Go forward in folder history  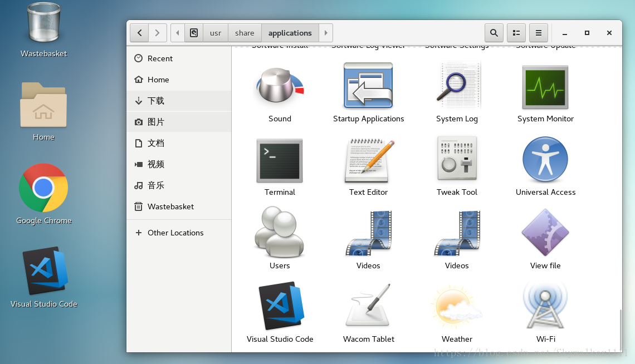(158, 33)
